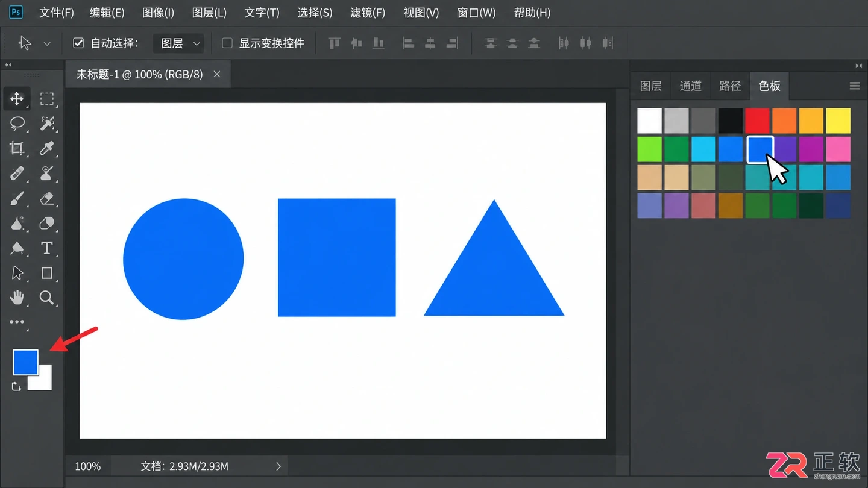Select the Clone Stamp tool
The width and height of the screenshot is (868, 488).
pyautogui.click(x=47, y=174)
